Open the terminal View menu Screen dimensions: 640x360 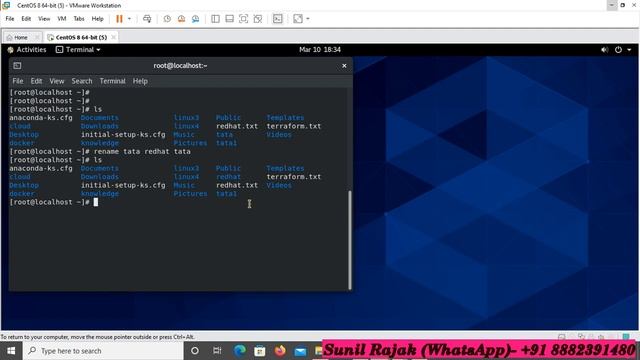[57, 81]
